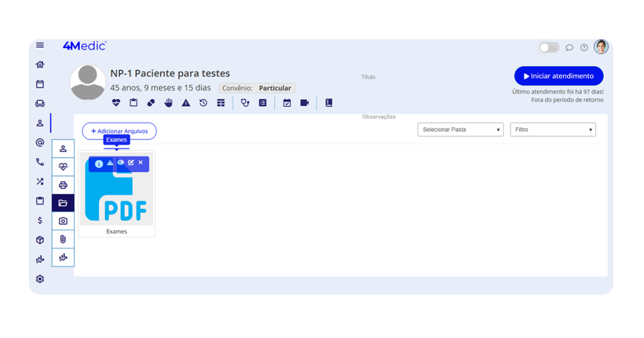
Task: Toggle the switch in the top header
Action: (x=549, y=48)
